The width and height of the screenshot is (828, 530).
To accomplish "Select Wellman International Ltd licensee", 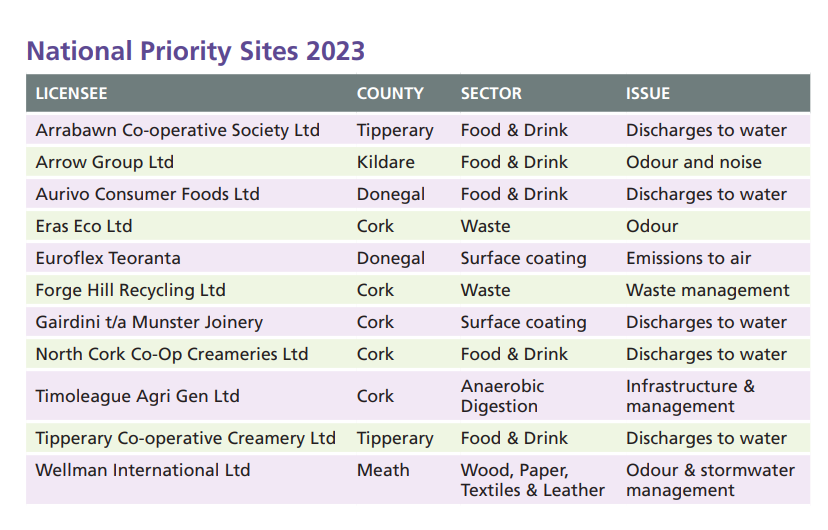I will (x=143, y=470).
